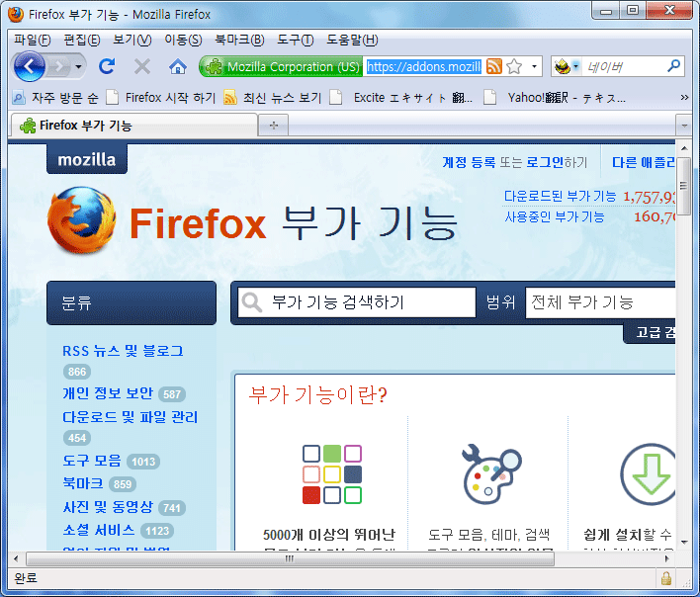Click the Mozilla Corporation (US) identity button
Screen dimensions: 700x597
(x=281, y=67)
